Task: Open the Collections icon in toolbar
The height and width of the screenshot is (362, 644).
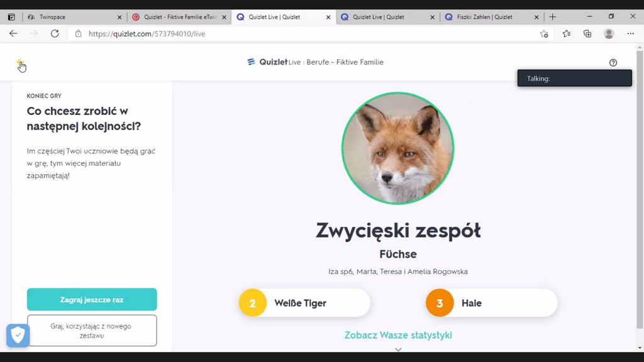Action: click(587, 34)
